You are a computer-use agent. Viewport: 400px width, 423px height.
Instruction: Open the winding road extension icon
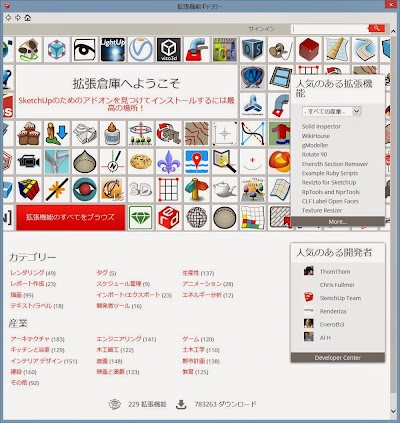click(365, 49)
